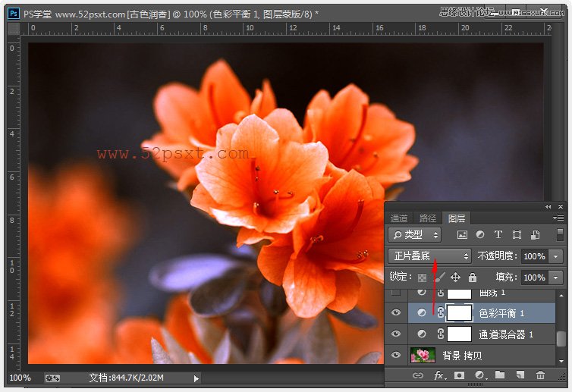Filter layers by pixel layer icon
Viewport: 572px width, 392px height.
pos(462,235)
